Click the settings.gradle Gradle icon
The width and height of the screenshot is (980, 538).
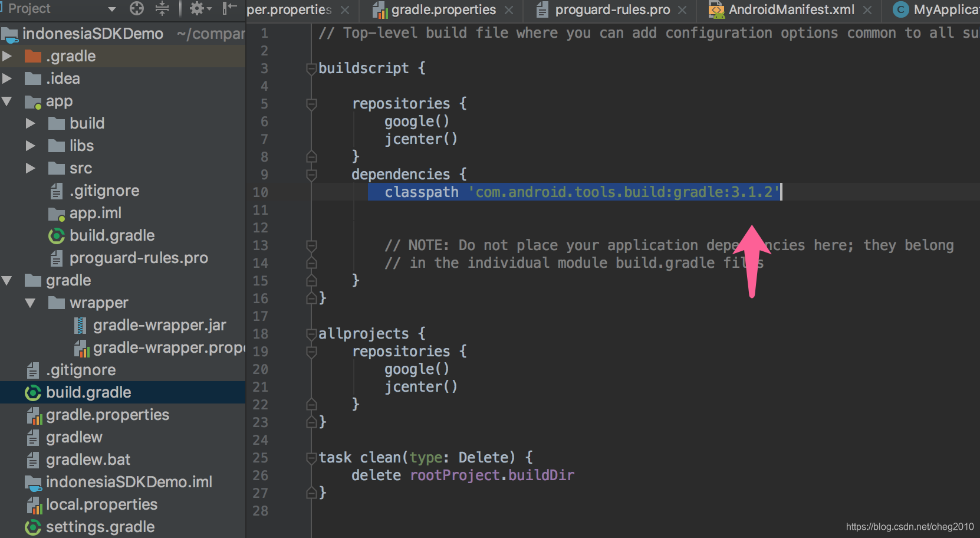(x=33, y=527)
